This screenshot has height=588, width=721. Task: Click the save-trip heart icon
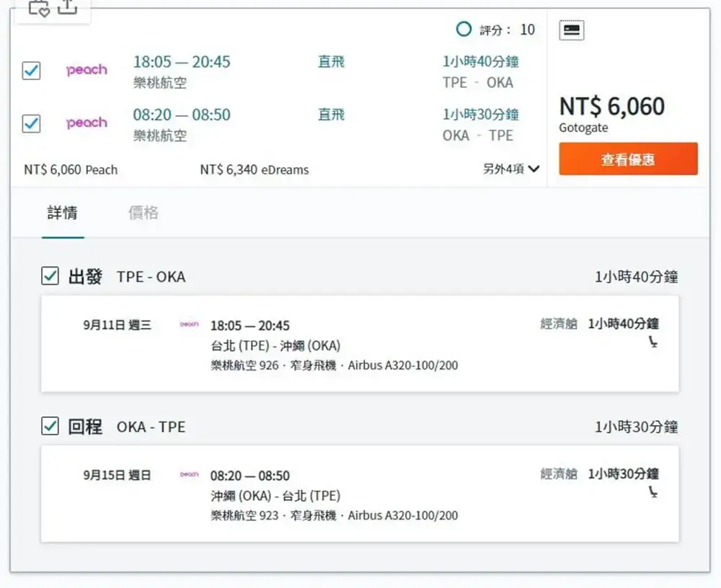(39, 8)
